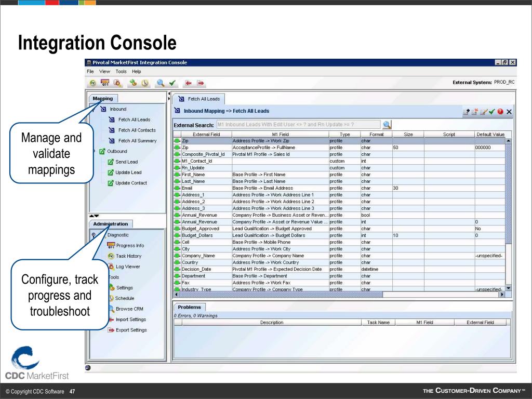
Task: Open Settings under Tools
Action: tap(125, 288)
